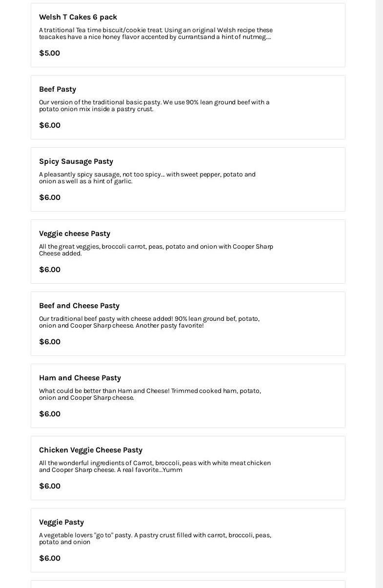Open the Welsh T Cakes 6 pack item
The image size is (383, 588).
click(78, 17)
